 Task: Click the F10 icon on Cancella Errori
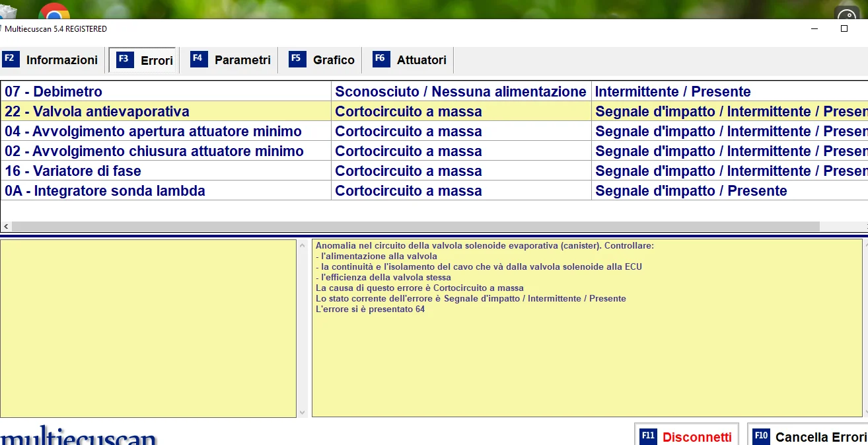(761, 436)
